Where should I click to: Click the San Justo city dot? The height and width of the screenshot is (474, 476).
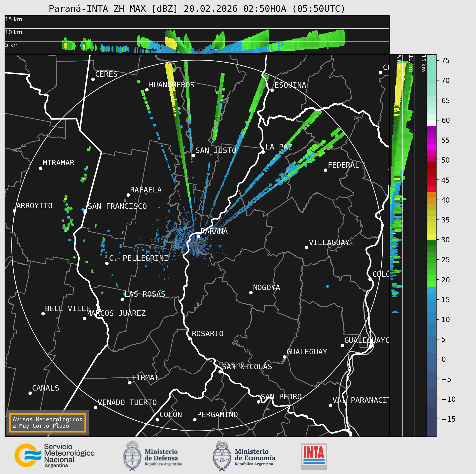[193, 155]
